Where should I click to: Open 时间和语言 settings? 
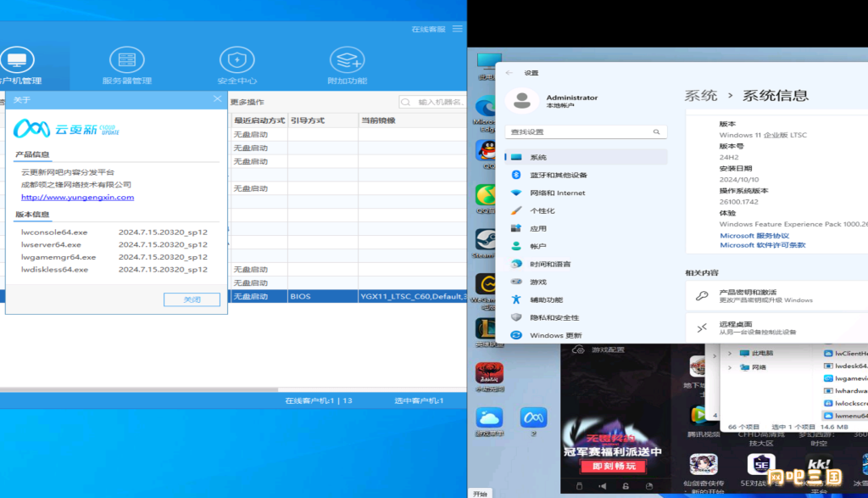click(586, 264)
